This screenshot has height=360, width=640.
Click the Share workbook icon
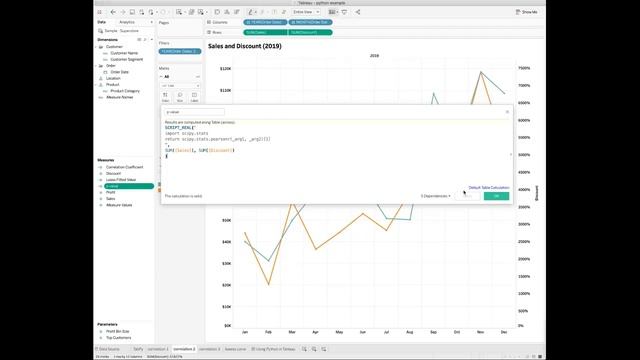pyautogui.click(x=358, y=12)
